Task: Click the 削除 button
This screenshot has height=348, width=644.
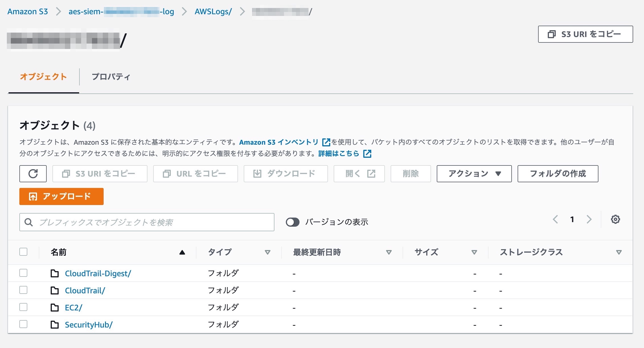Action: point(411,173)
